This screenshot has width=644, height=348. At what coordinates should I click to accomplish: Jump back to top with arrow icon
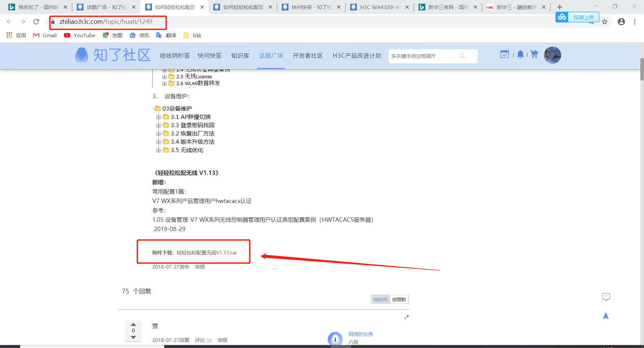(606, 316)
